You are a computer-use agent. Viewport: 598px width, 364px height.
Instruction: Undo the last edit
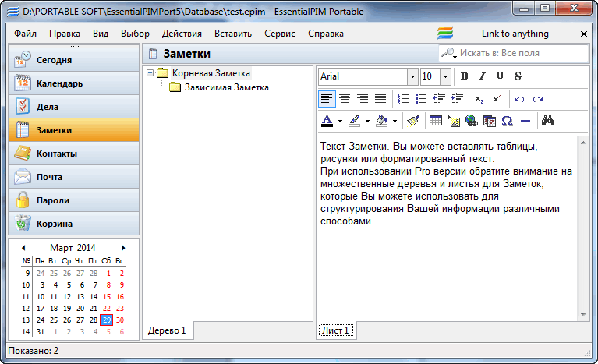[x=519, y=99]
